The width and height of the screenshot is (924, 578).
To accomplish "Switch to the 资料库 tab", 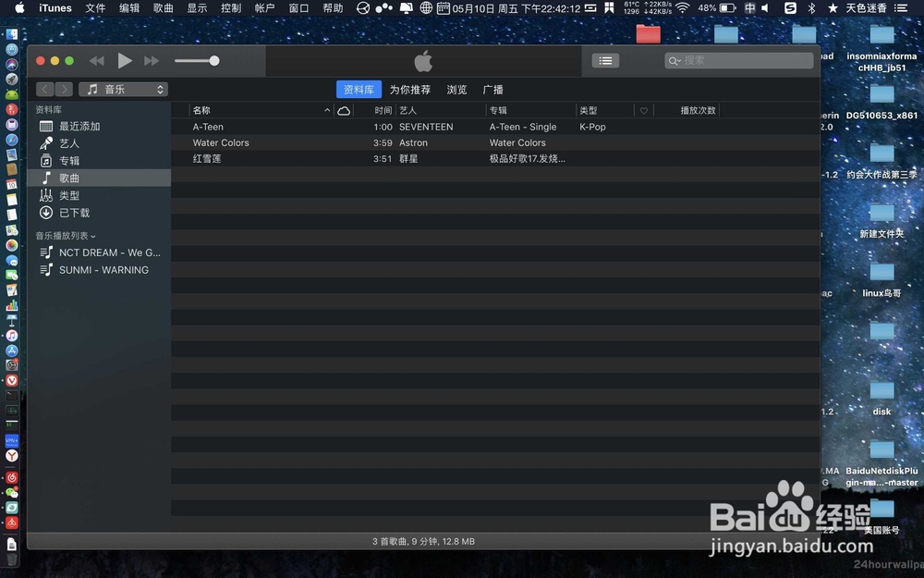I will [359, 90].
